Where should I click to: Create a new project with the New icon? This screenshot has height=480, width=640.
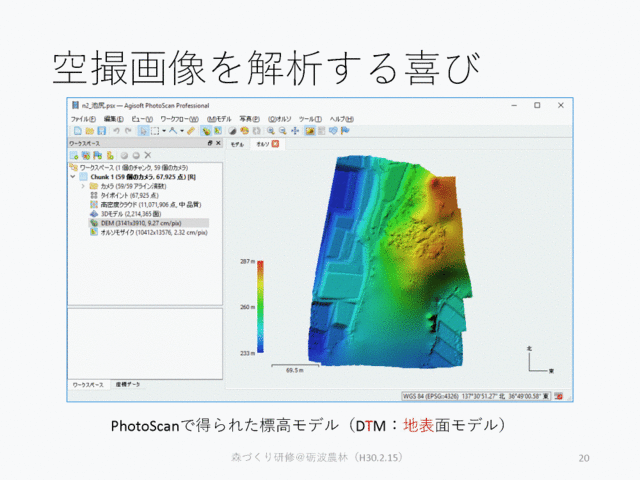(x=77, y=131)
